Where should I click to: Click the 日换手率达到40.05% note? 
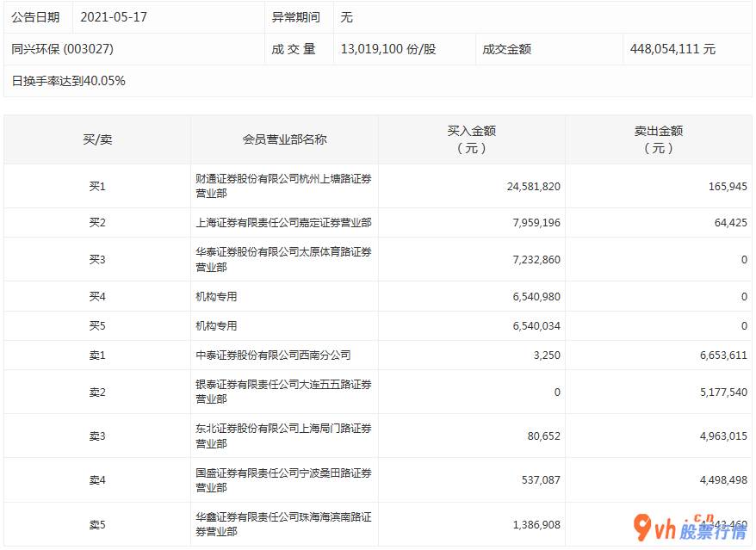coord(69,81)
